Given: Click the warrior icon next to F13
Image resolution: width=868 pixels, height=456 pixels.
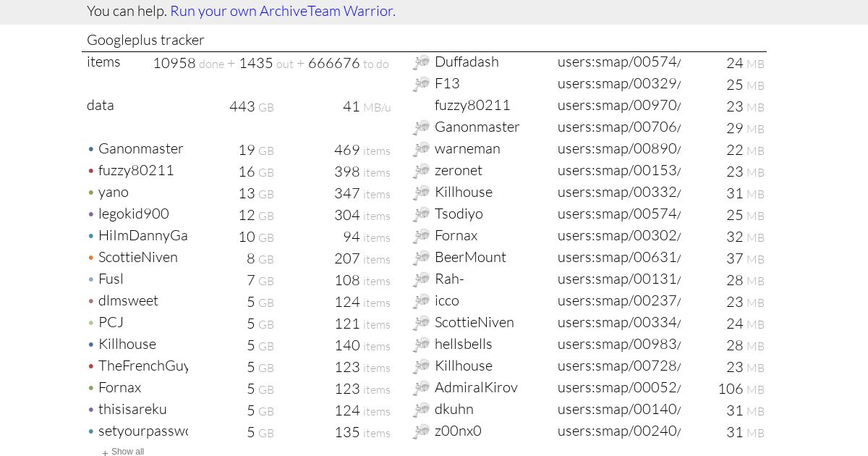Looking at the screenshot, I should point(422,85).
